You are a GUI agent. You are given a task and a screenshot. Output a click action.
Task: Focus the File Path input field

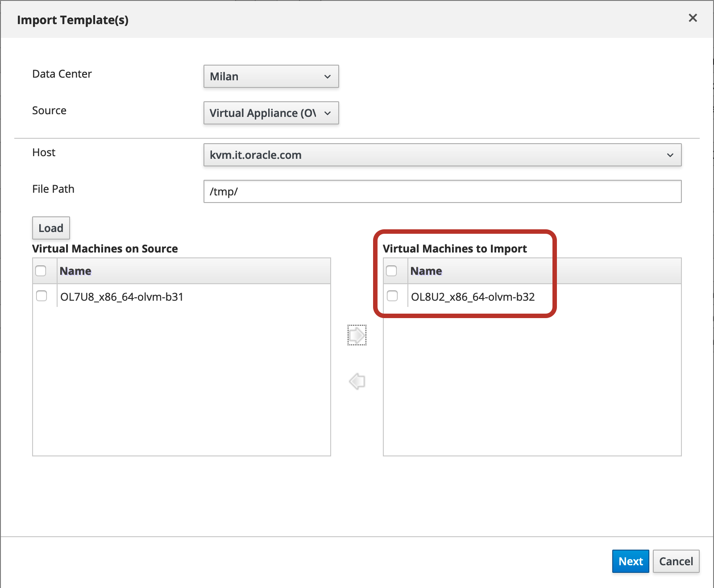[x=442, y=191]
